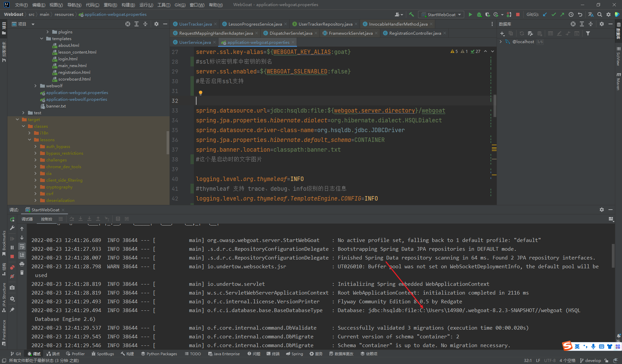622x364 pixels.
Task: Click the green Run button in the toolbar
Action: tap(470, 14)
